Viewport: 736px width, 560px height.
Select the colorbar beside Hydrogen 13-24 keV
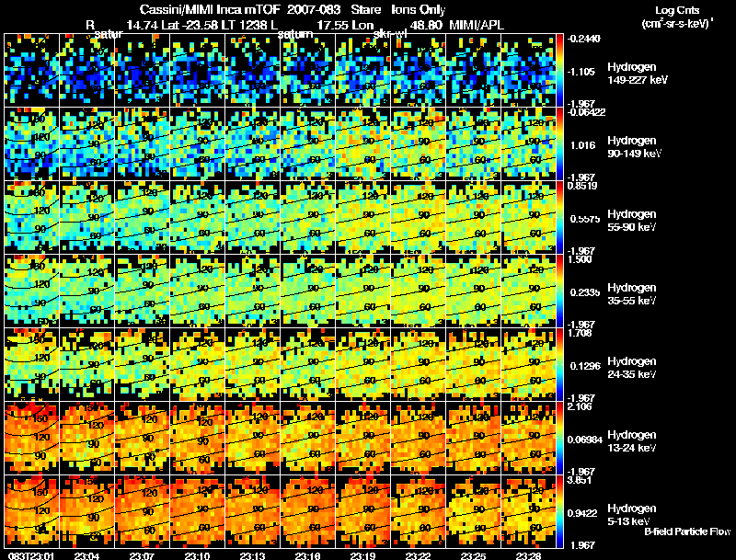560,438
